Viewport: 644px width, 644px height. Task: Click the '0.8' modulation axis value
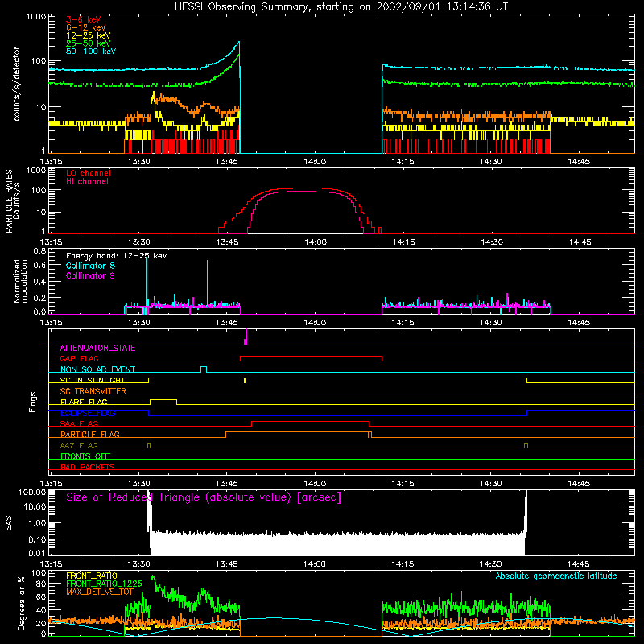(x=39, y=250)
